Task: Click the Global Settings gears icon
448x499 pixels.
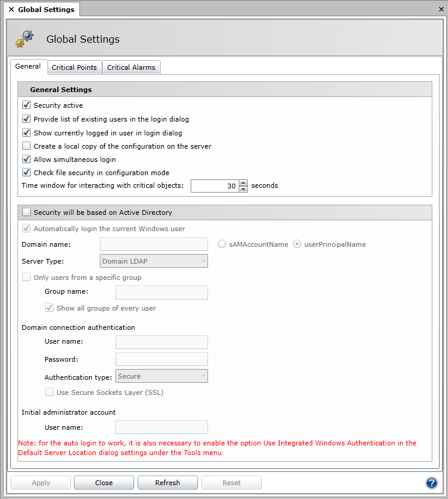Action: tap(24, 39)
